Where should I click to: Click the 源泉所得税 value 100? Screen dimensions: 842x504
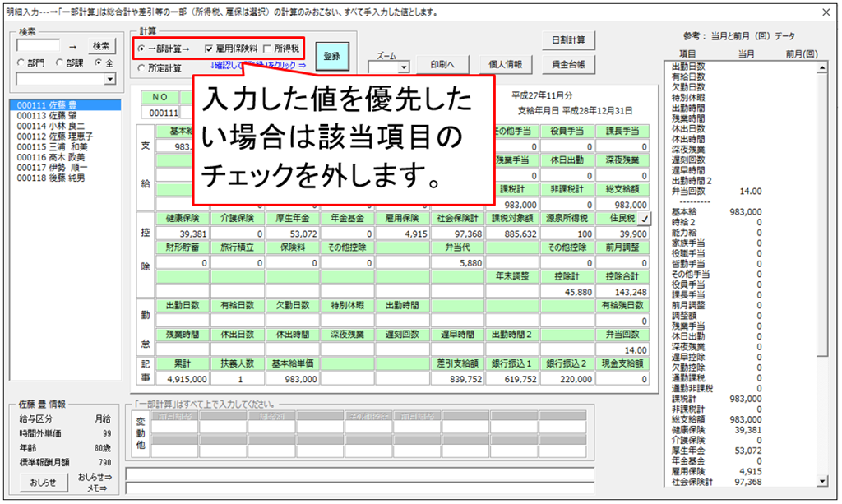tap(567, 234)
